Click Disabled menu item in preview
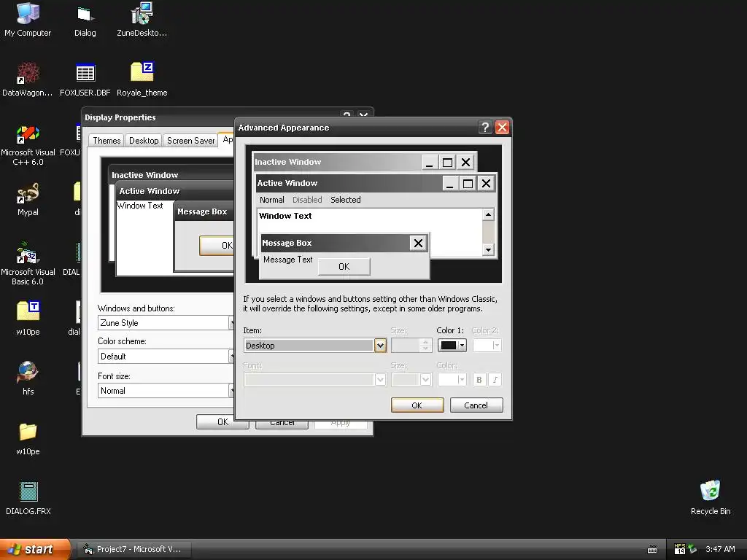This screenshot has height=560, width=747. pos(307,200)
